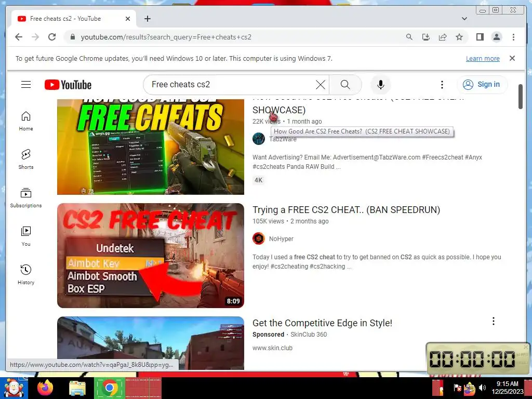Click the address bar URL

166,37
